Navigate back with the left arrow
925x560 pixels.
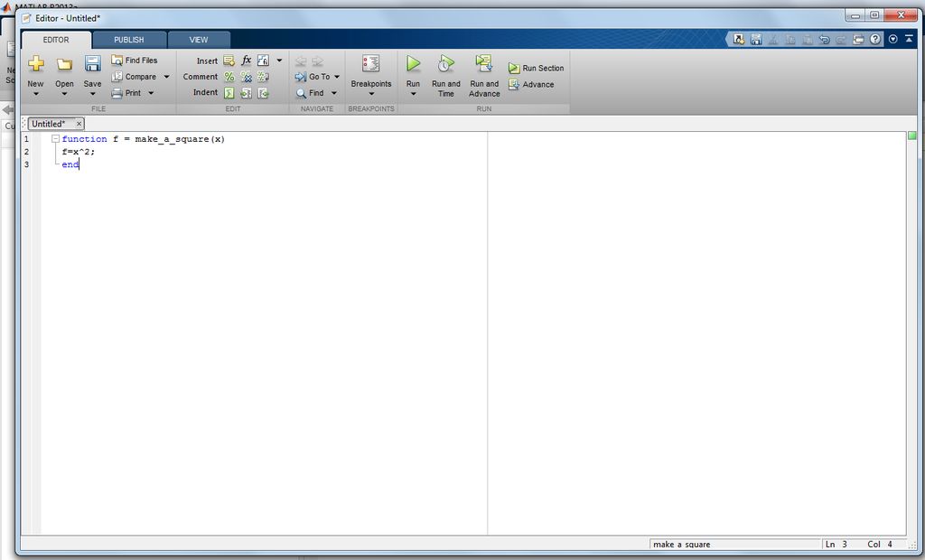click(301, 61)
